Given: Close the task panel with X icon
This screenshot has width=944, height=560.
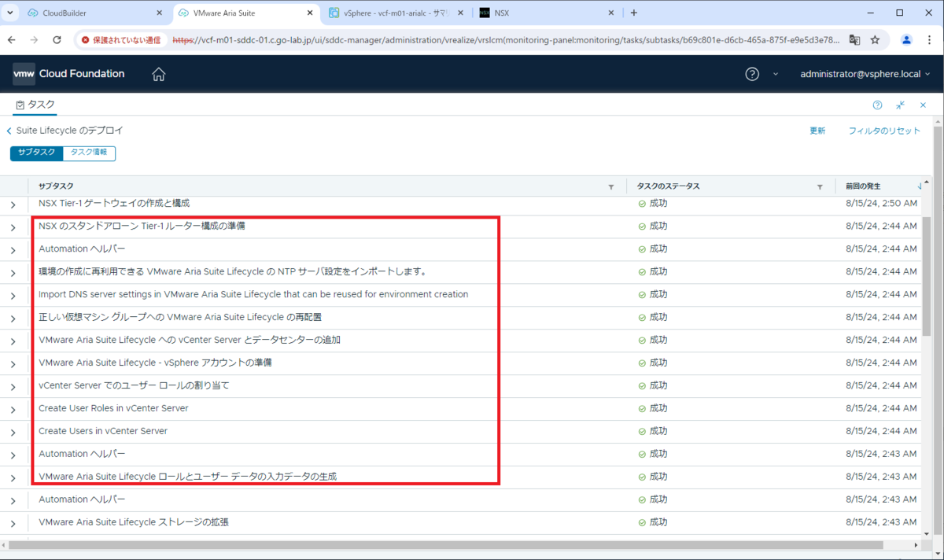Looking at the screenshot, I should (x=924, y=105).
